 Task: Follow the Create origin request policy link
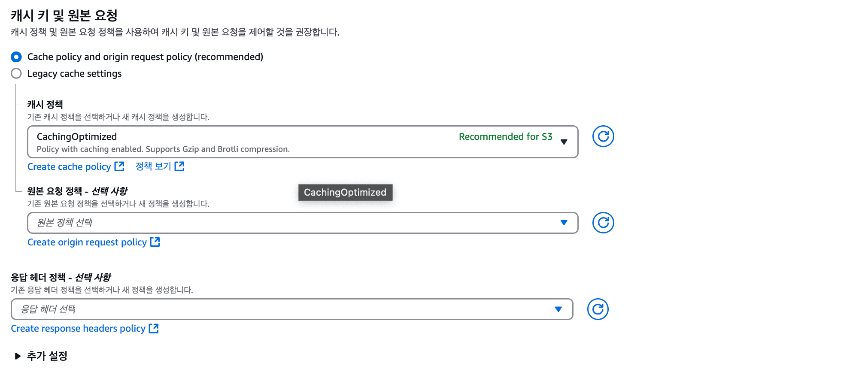click(x=87, y=242)
